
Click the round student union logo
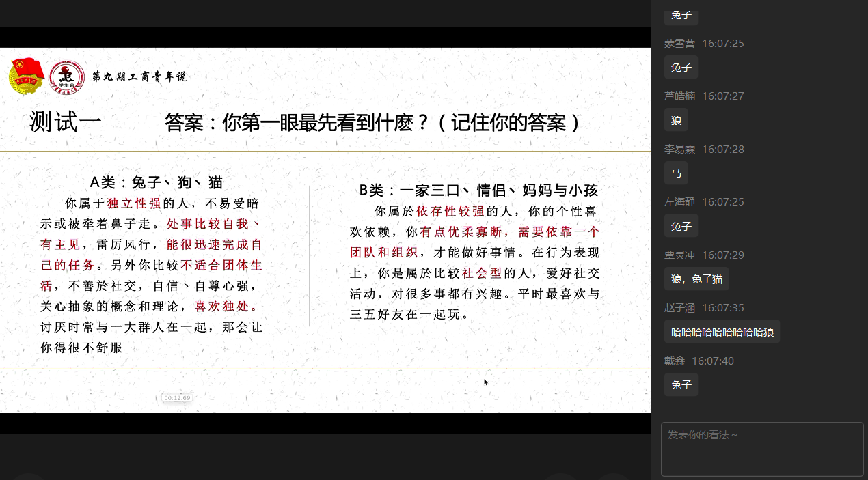pos(67,78)
